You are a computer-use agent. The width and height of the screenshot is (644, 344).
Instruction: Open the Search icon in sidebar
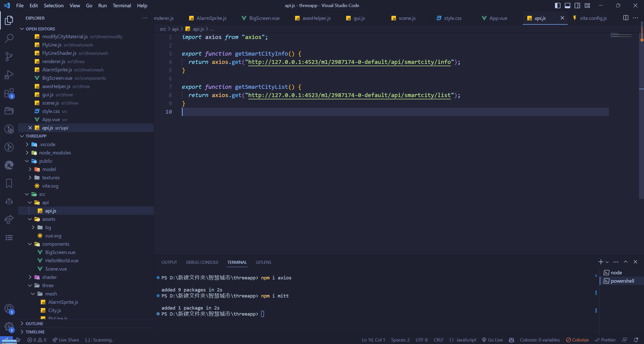pyautogui.click(x=9, y=38)
